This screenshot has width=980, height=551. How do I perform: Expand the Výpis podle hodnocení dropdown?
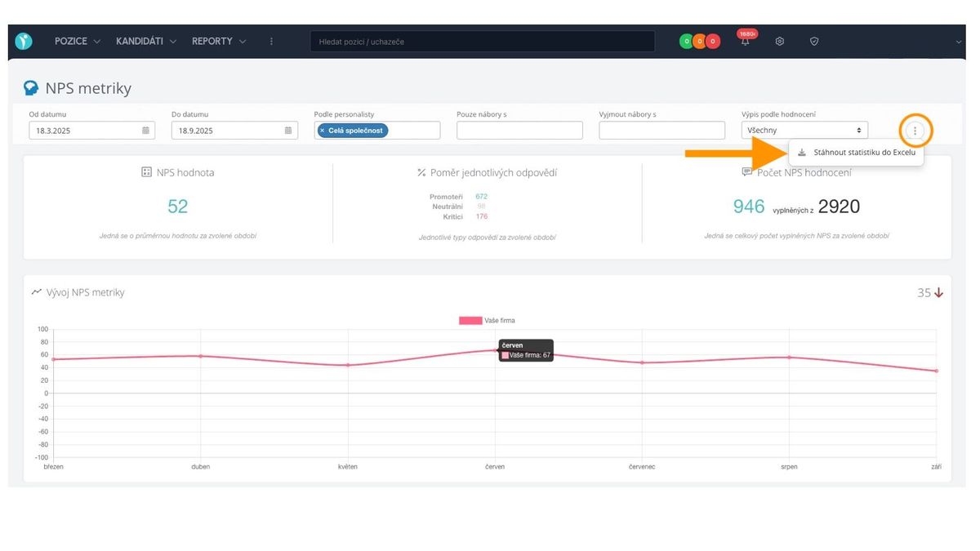pyautogui.click(x=804, y=131)
